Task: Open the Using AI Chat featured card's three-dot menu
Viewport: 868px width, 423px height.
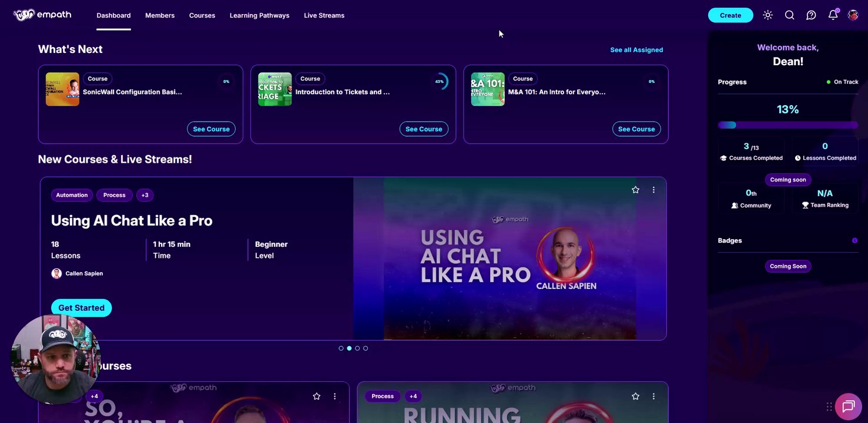Action: [653, 190]
